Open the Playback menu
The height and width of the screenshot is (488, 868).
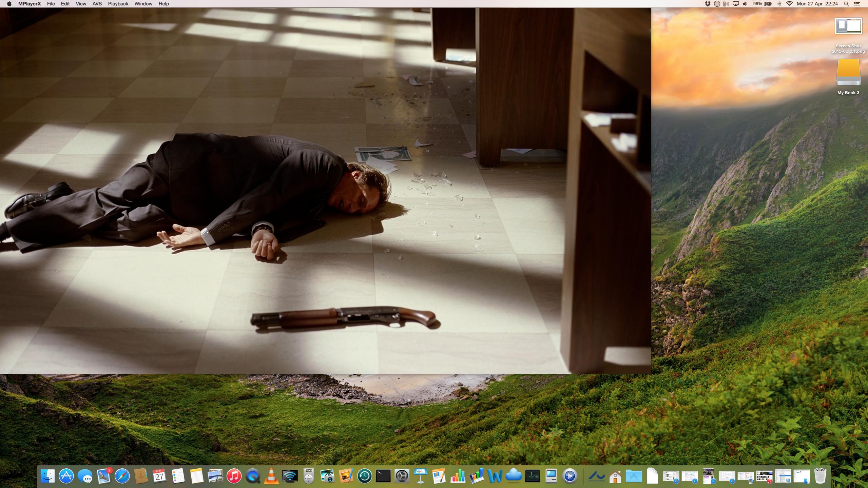click(118, 4)
